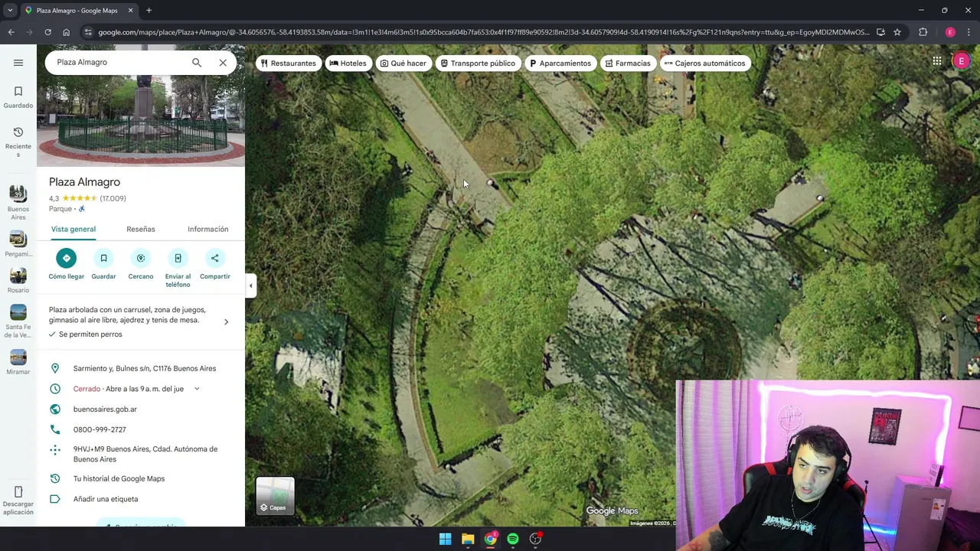View site information icon in address bar

[x=88, y=32]
